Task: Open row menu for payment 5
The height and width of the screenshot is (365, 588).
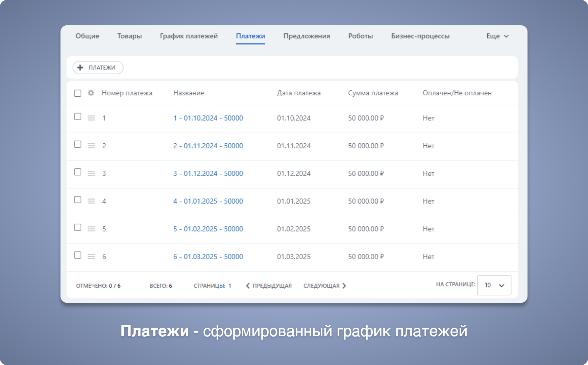Action: 91,229
